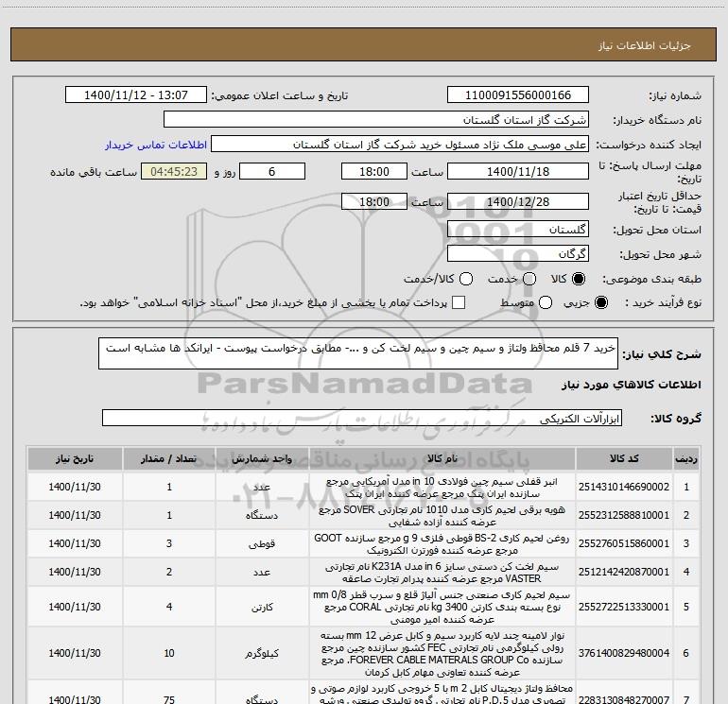
Task: Click the delivery province field گلستان
Action: click(518, 230)
